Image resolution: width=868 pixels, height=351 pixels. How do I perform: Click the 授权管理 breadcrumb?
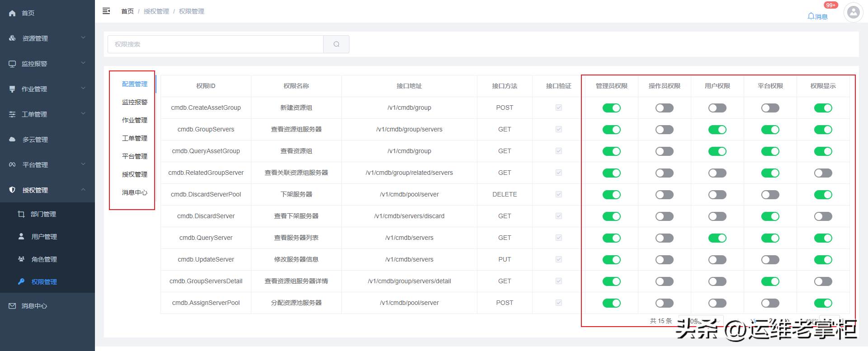(156, 11)
